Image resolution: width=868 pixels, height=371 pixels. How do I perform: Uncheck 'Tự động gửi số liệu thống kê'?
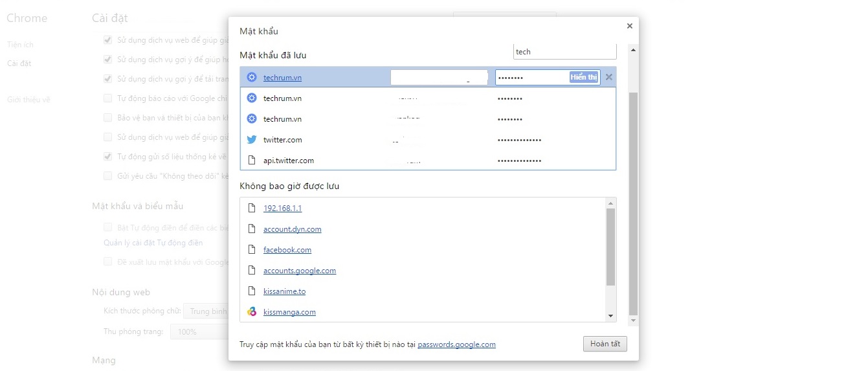tap(108, 157)
